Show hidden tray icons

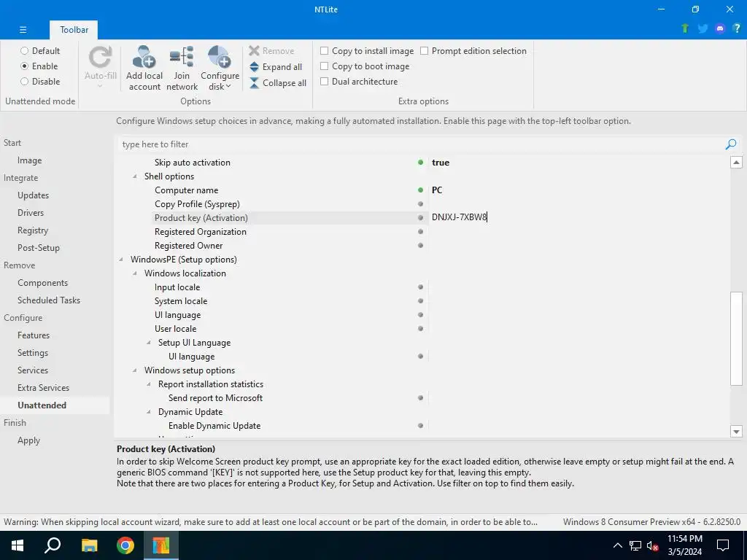(x=617, y=545)
